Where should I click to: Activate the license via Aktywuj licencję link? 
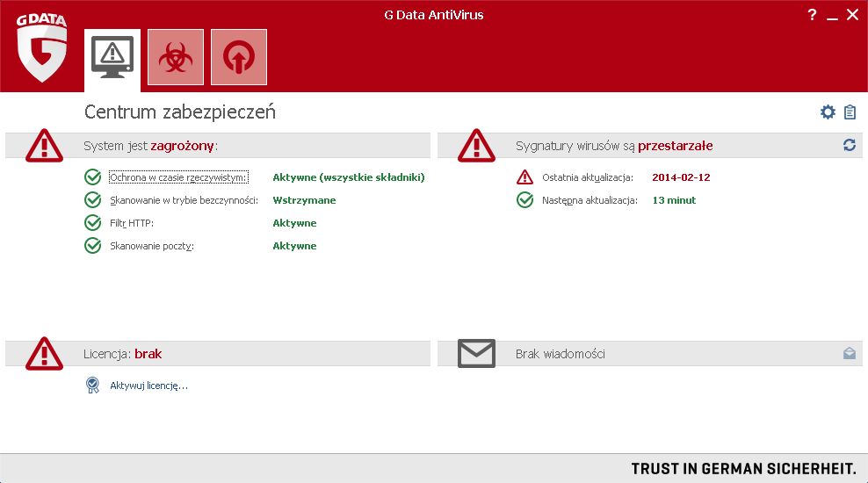point(148,386)
